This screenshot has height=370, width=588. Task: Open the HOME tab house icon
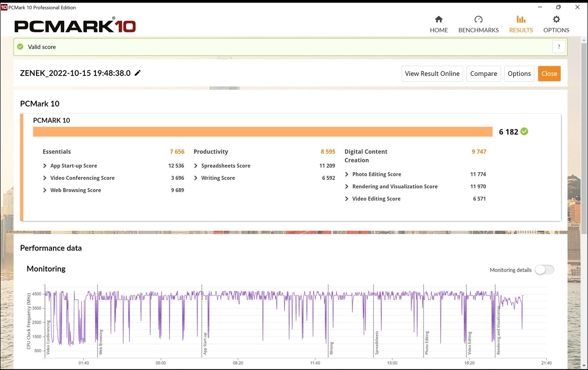pyautogui.click(x=439, y=19)
